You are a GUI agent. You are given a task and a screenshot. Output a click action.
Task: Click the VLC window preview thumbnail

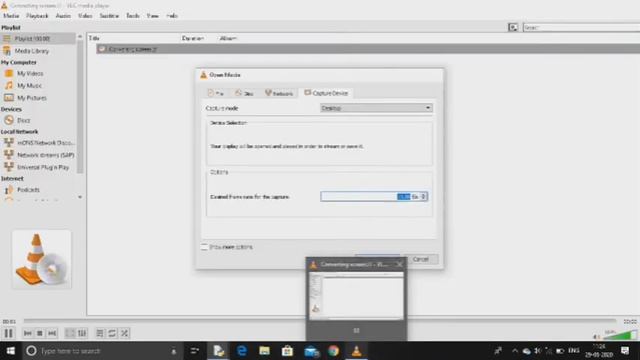point(356,296)
